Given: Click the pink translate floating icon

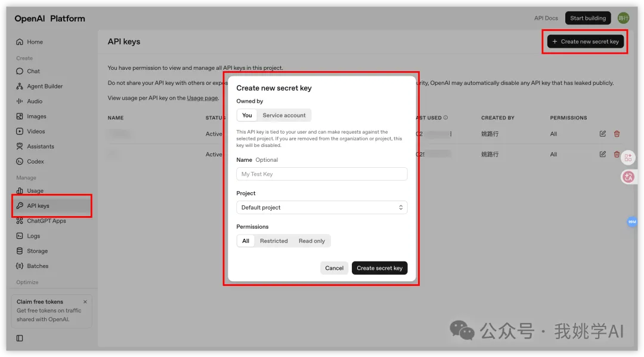Looking at the screenshot, I should click(628, 177).
